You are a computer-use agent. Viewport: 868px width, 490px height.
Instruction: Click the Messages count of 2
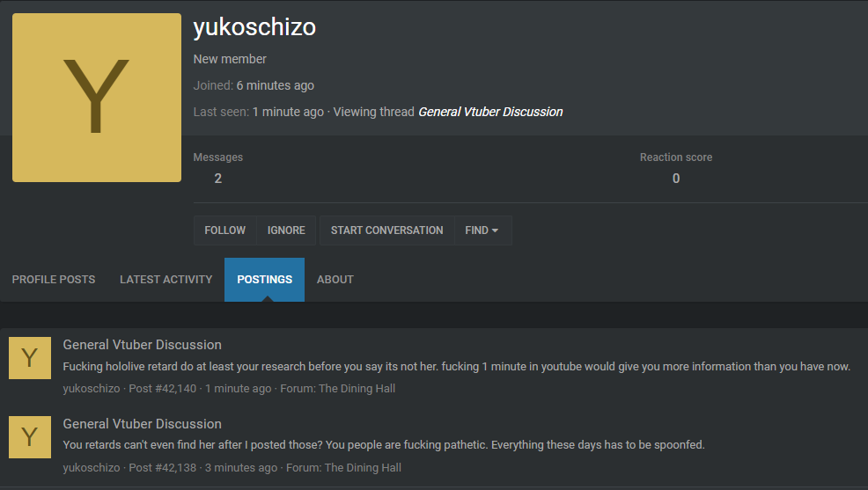218,178
